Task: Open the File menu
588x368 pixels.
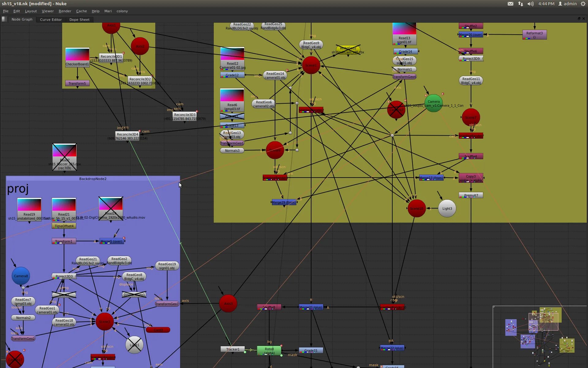Action: tap(6, 11)
